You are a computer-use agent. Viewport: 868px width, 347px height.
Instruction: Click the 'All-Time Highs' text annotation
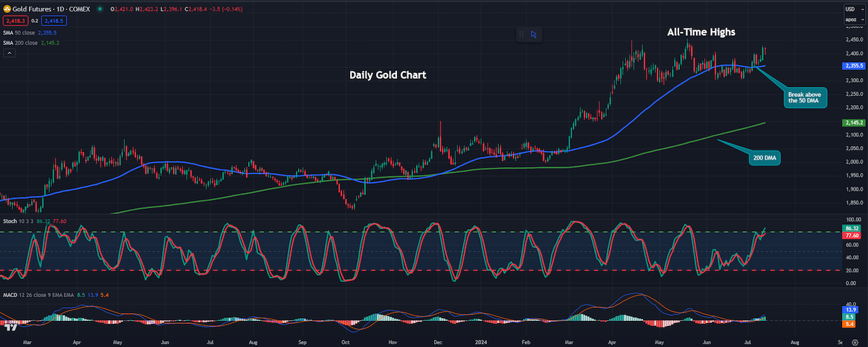click(x=701, y=32)
